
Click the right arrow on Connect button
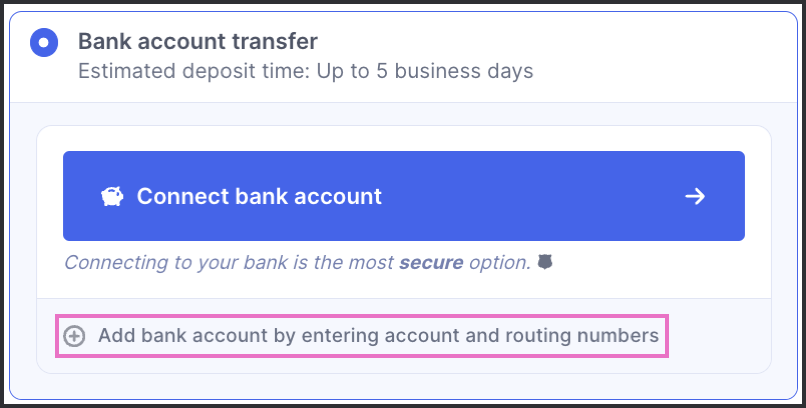pyautogui.click(x=695, y=196)
